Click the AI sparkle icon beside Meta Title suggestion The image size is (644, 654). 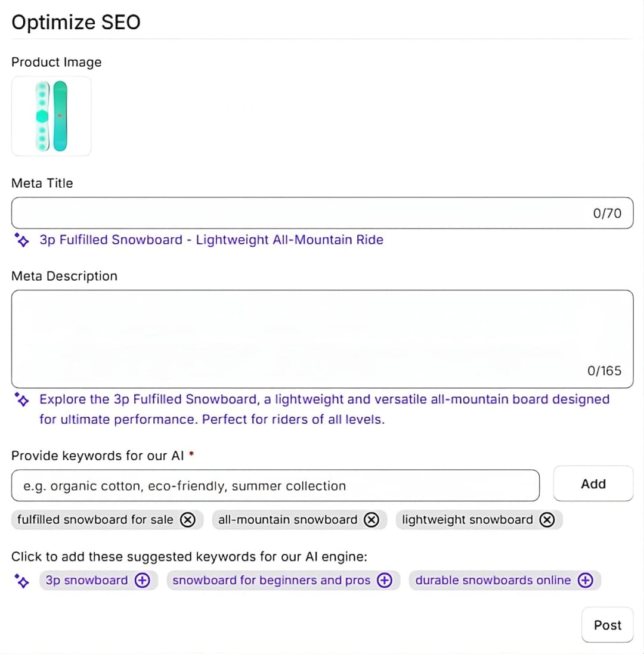(22, 240)
